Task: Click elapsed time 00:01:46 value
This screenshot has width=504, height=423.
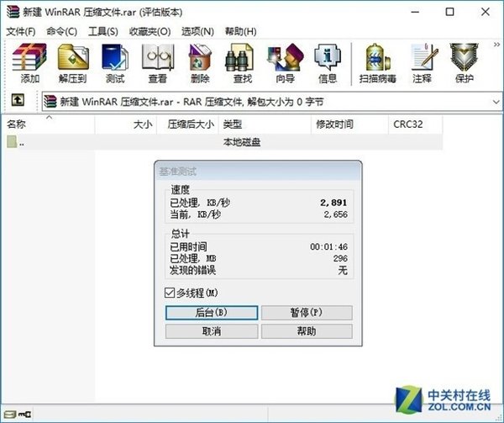Action: point(328,246)
